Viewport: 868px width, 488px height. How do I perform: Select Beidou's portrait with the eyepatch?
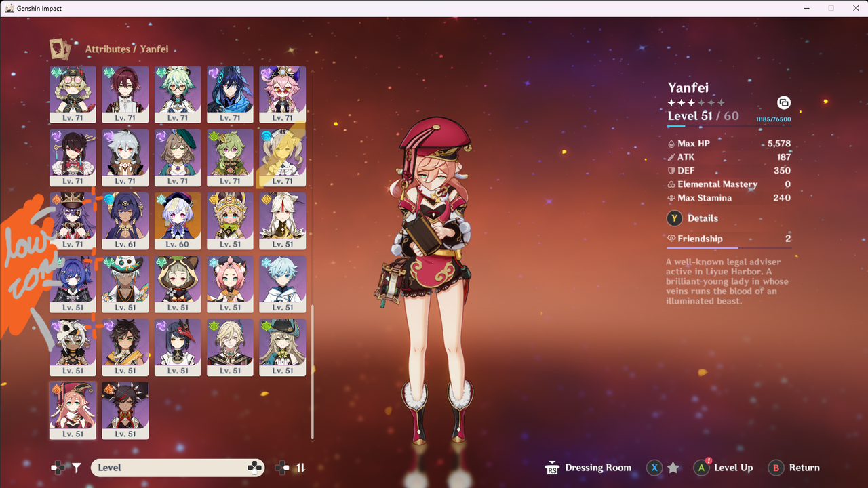pyautogui.click(x=73, y=157)
